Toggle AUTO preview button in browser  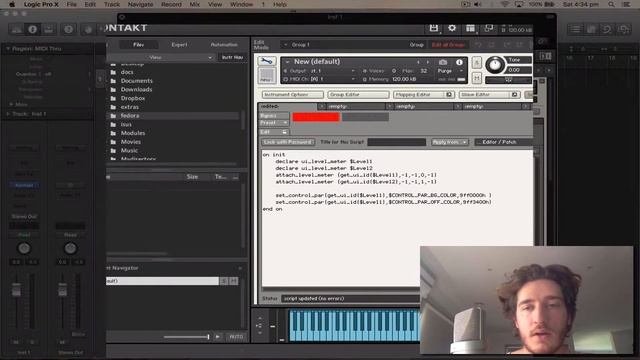[x=236, y=337]
